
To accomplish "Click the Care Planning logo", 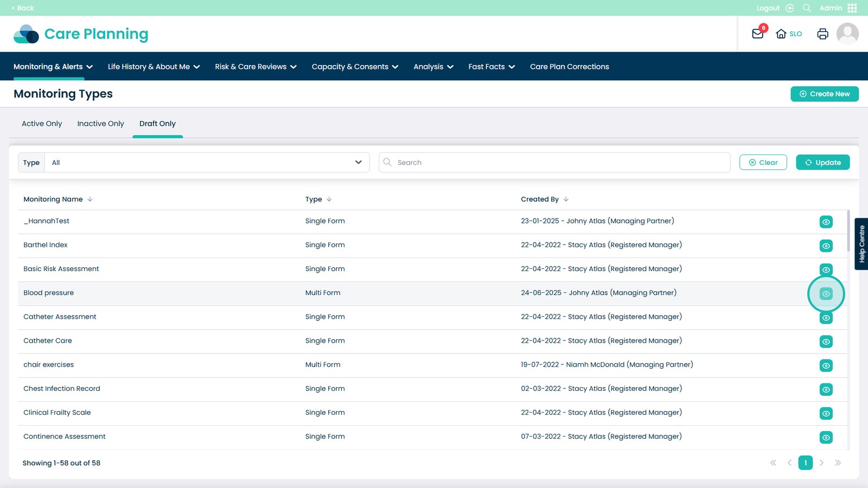I will (81, 34).
